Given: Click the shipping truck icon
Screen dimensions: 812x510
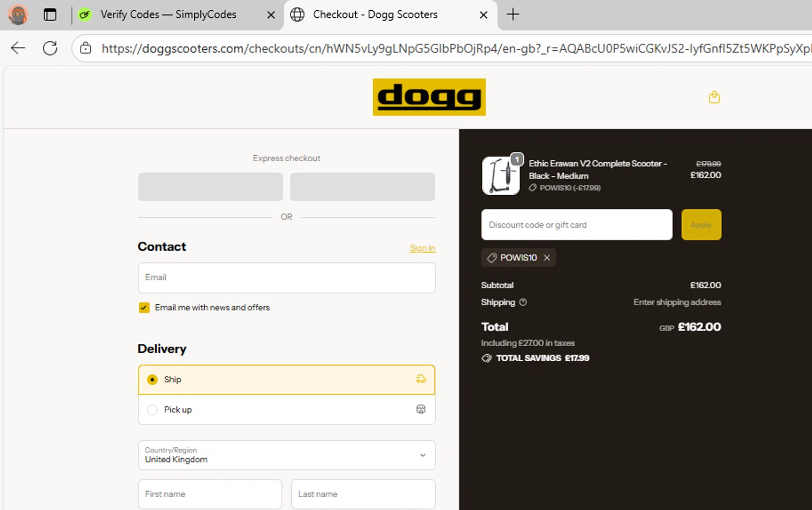Looking at the screenshot, I should pyautogui.click(x=421, y=379).
